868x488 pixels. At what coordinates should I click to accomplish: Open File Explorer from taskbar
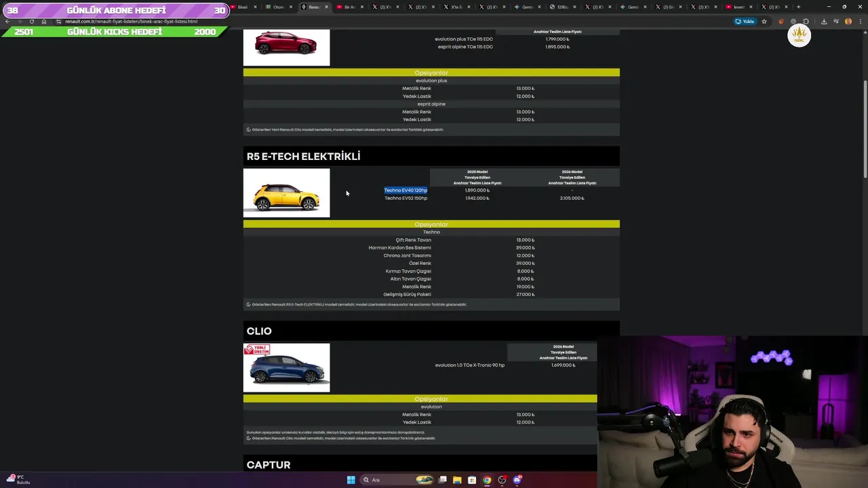[x=457, y=480]
